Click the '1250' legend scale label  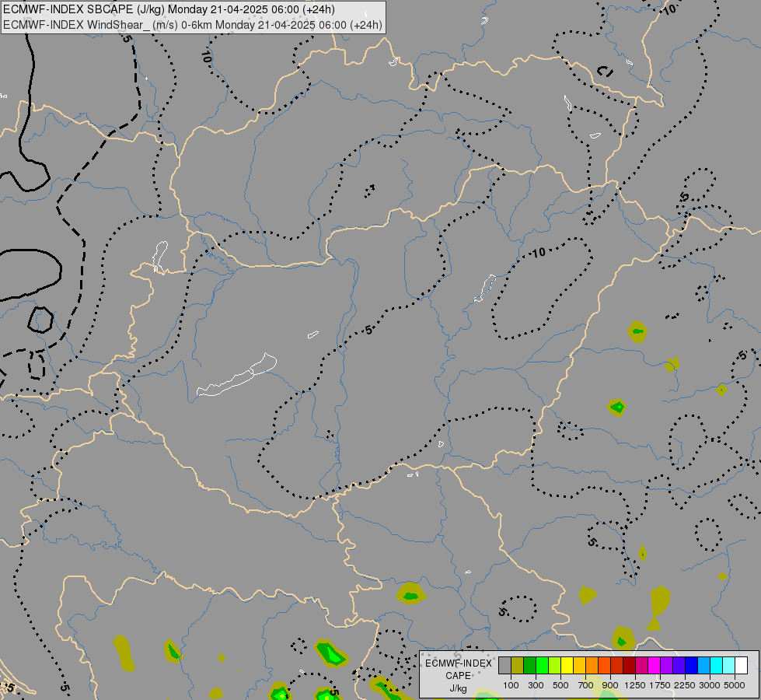[635, 685]
